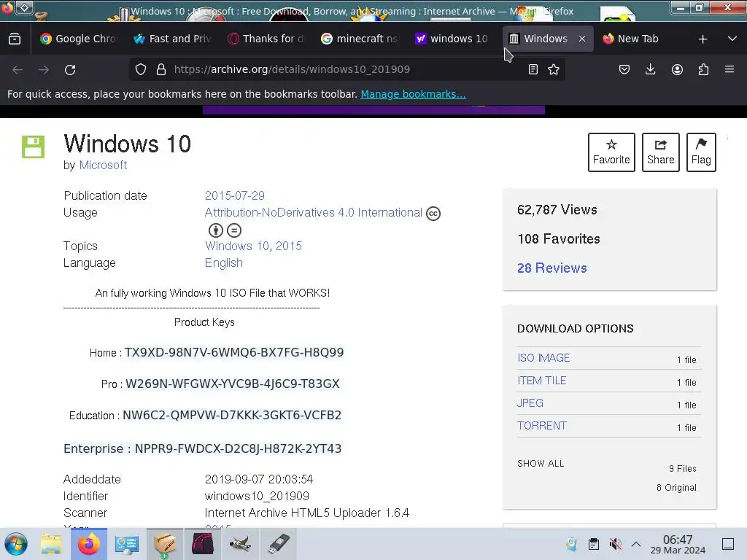The image size is (747, 560).
Task: Open the Downloads panel
Action: [x=650, y=69]
